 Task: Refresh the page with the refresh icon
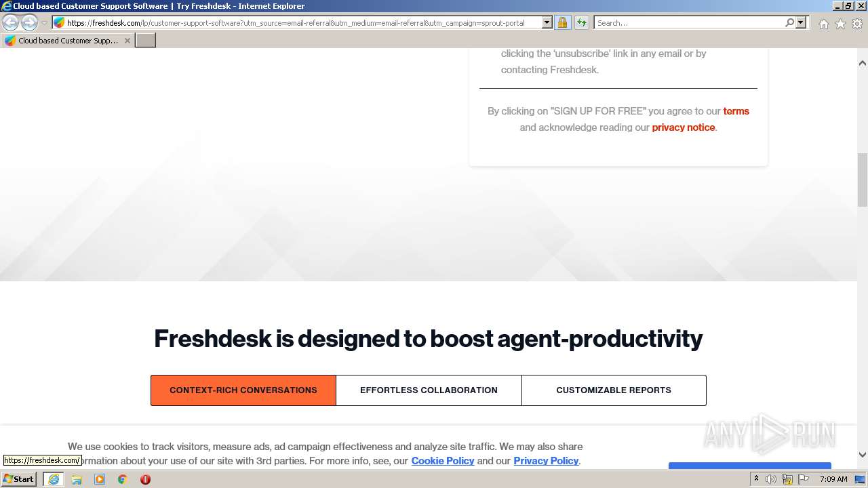pos(582,22)
